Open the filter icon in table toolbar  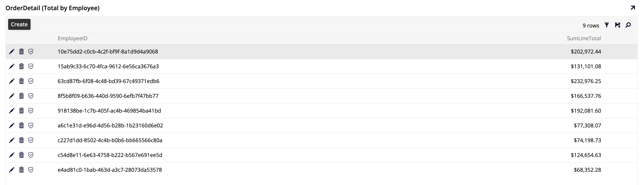[607, 25]
